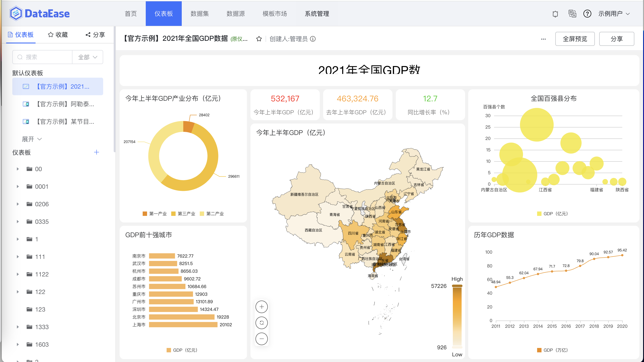Image resolution: width=644 pixels, height=362 pixels.
Task: Toggle 第二产业 legend in donut chart
Action: [212, 214]
